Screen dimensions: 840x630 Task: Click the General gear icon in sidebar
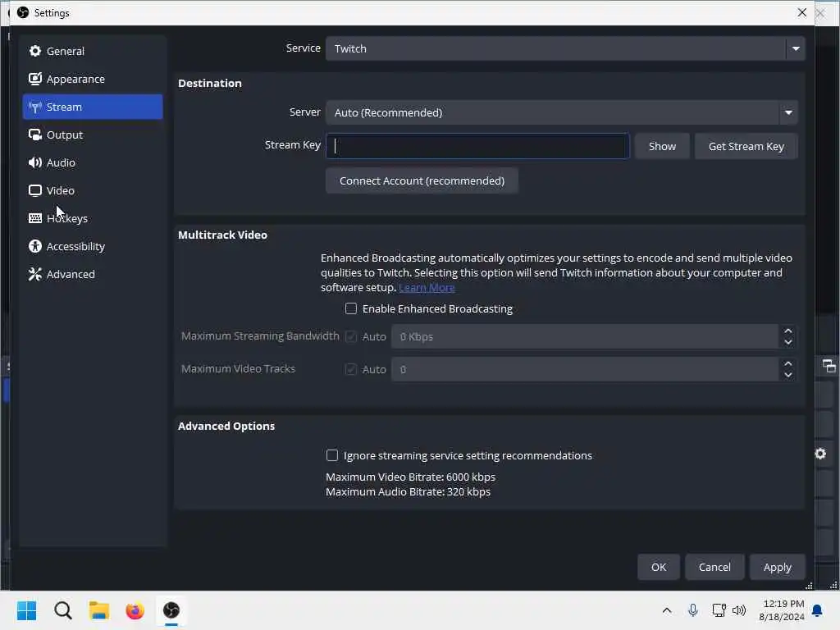(34, 51)
